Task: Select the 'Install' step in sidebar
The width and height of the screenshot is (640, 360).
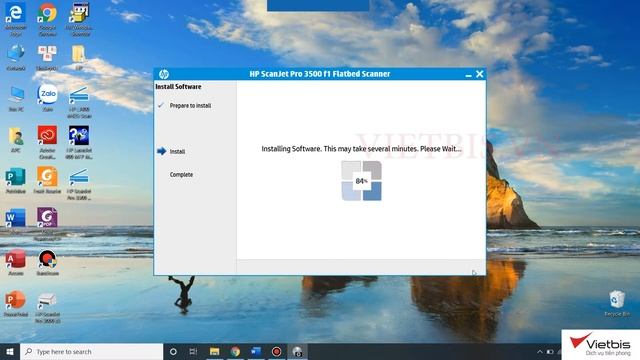Action: pyautogui.click(x=177, y=151)
